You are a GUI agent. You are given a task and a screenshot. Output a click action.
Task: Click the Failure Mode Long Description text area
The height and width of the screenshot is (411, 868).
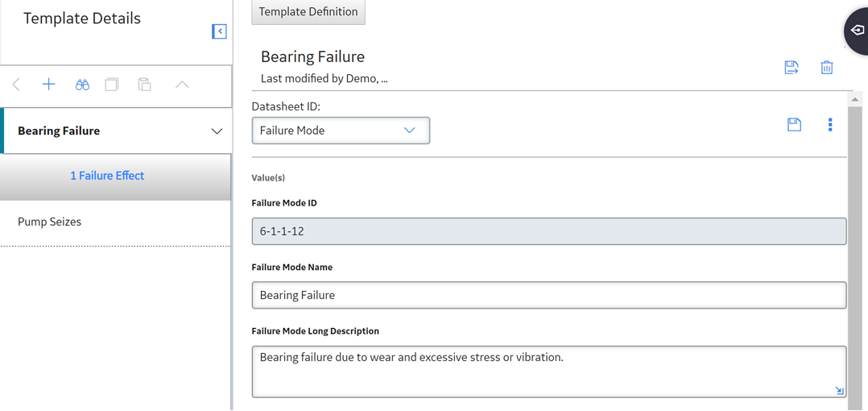[549, 372]
